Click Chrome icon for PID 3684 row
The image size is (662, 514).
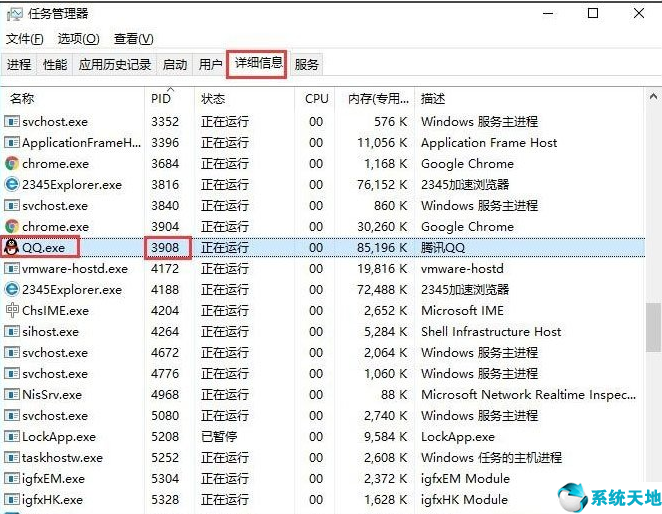(x=12, y=163)
